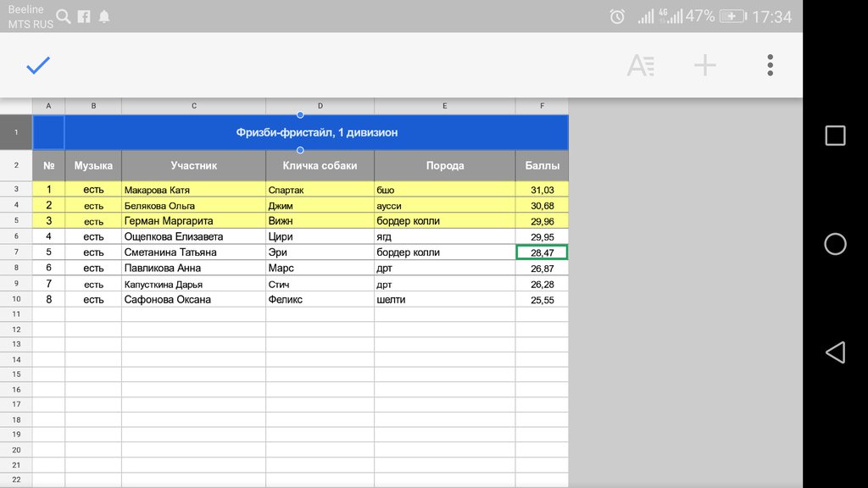Viewport: 868px width, 488px height.
Task: Select row 7 header
Action: 16,252
